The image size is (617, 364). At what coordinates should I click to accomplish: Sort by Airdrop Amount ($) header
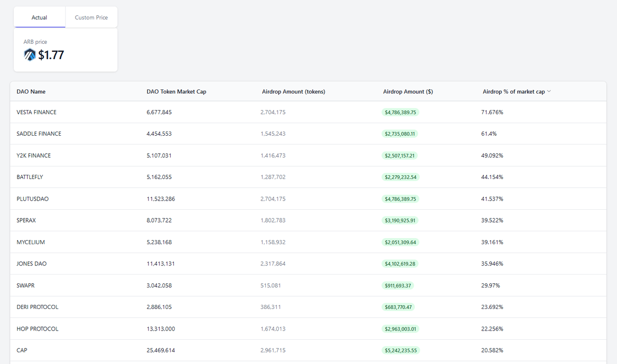408,92
